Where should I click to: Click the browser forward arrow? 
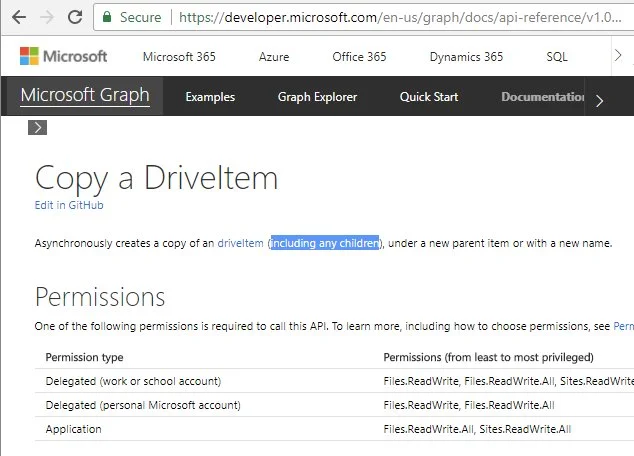(x=45, y=18)
